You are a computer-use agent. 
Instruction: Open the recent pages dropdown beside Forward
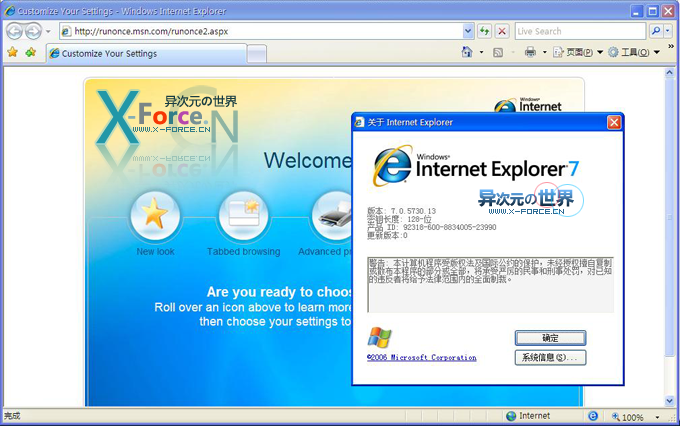coord(48,31)
